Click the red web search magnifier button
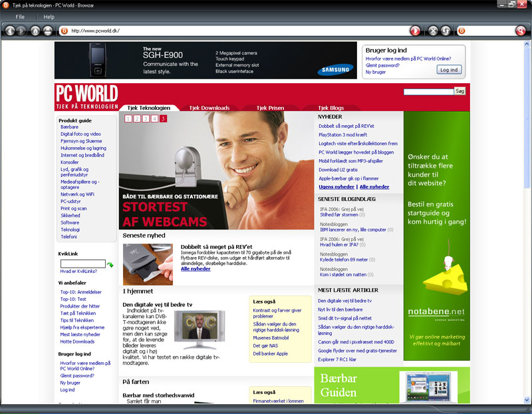The width and height of the screenshot is (532, 414). (x=520, y=31)
